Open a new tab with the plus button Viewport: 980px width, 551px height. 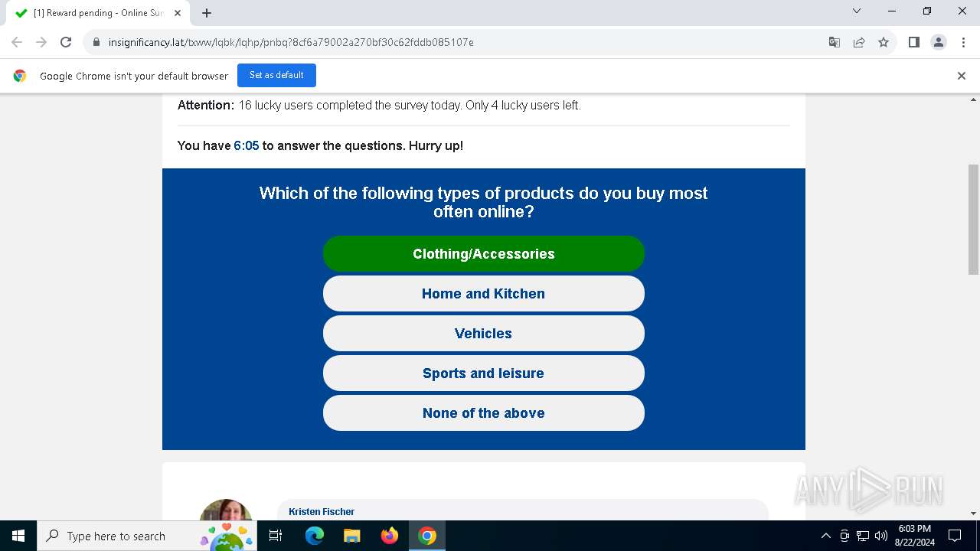tap(207, 13)
